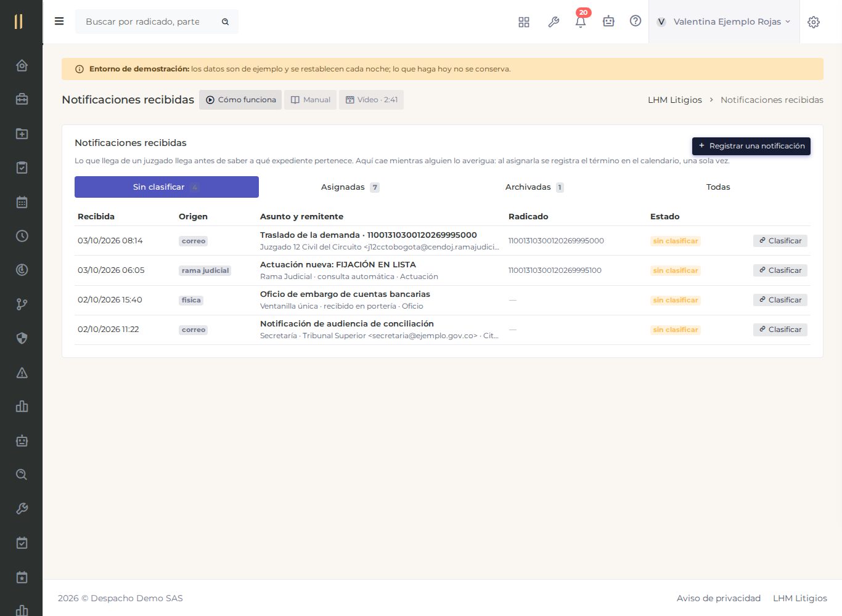Open the git-branch icon in the sidebar
The width and height of the screenshot is (842, 616).
pyautogui.click(x=22, y=304)
